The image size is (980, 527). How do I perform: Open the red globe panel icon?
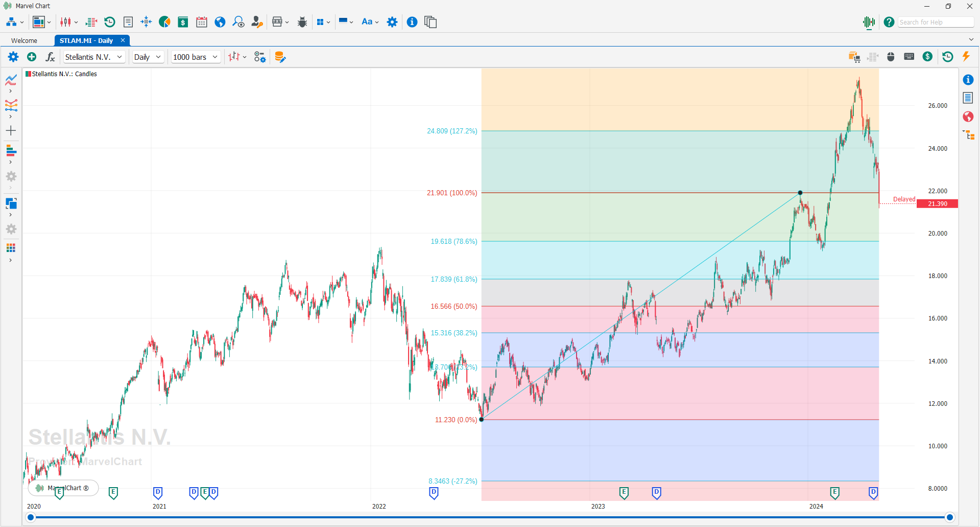(968, 117)
